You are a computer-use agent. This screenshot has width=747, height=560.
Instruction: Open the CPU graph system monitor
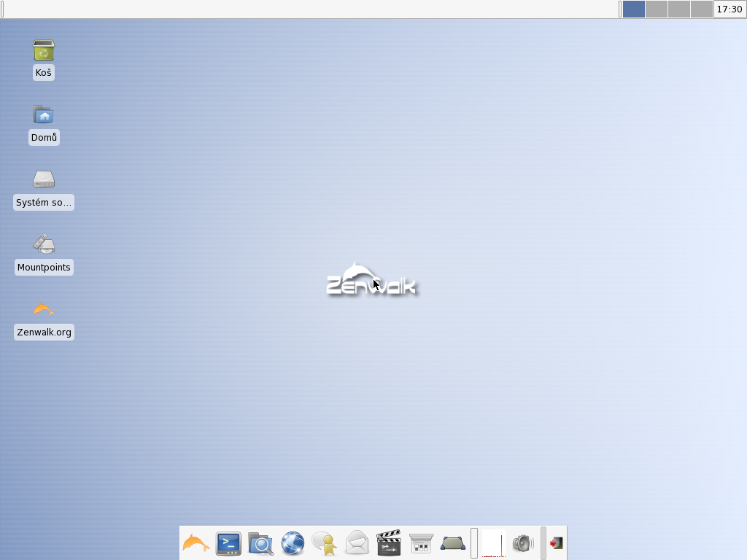[x=494, y=542]
